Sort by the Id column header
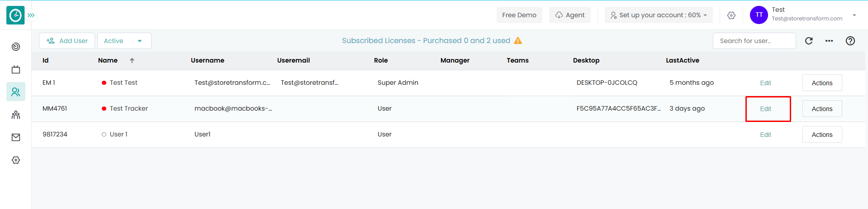This screenshot has width=868, height=209. point(46,60)
